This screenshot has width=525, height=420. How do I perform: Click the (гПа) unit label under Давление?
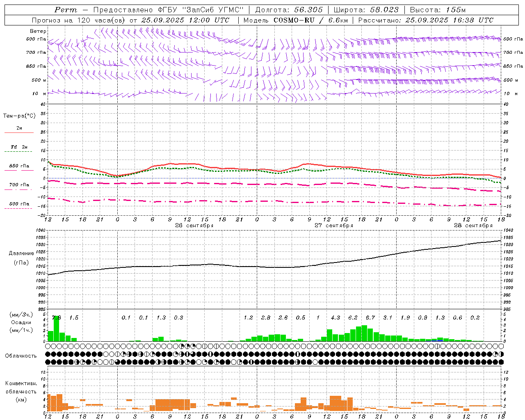point(21,263)
